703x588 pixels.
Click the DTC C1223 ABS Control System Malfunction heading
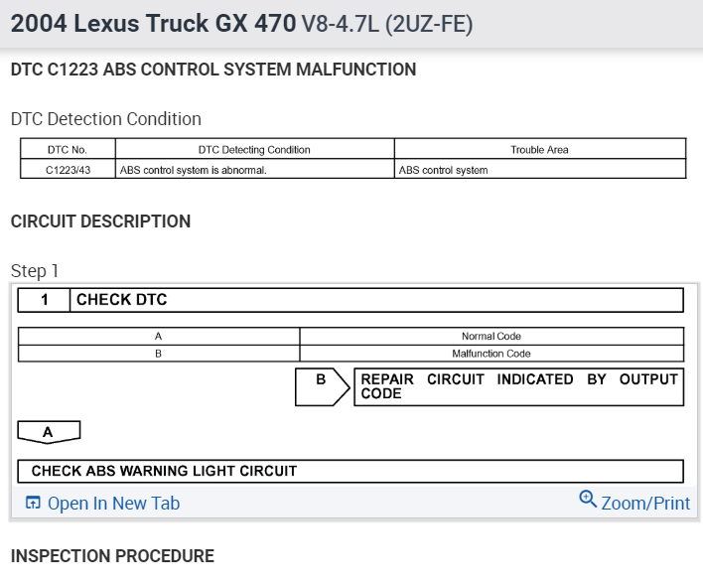213,70
